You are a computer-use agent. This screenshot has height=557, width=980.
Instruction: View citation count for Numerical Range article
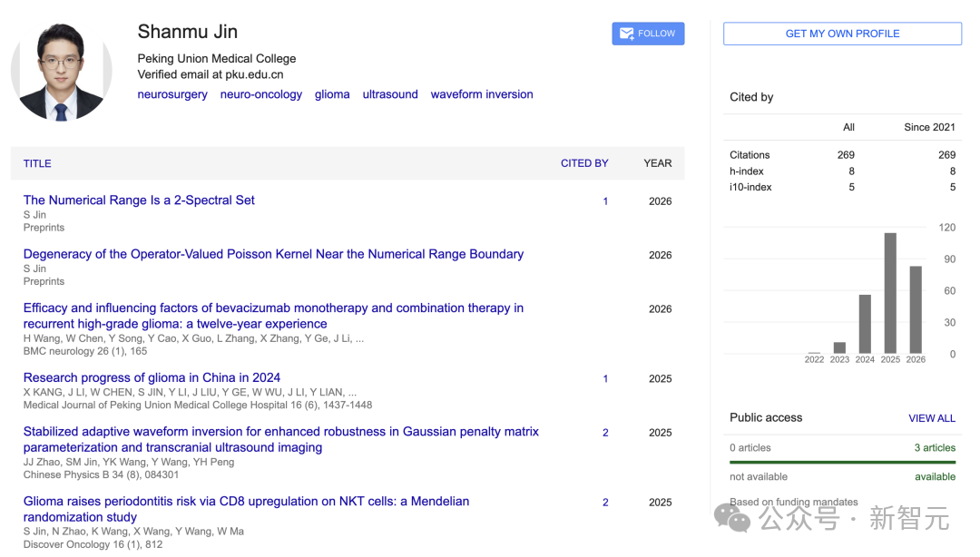[x=605, y=201]
